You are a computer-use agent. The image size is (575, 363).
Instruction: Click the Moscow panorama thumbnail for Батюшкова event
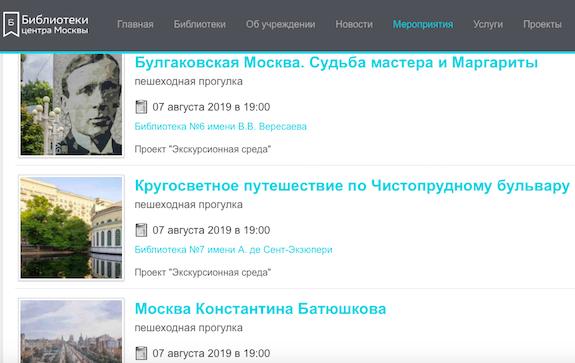71,331
